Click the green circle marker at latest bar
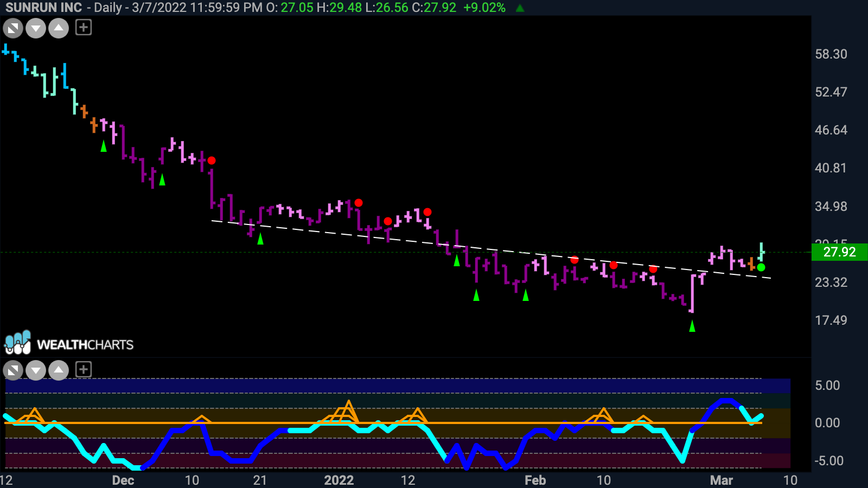 [761, 267]
